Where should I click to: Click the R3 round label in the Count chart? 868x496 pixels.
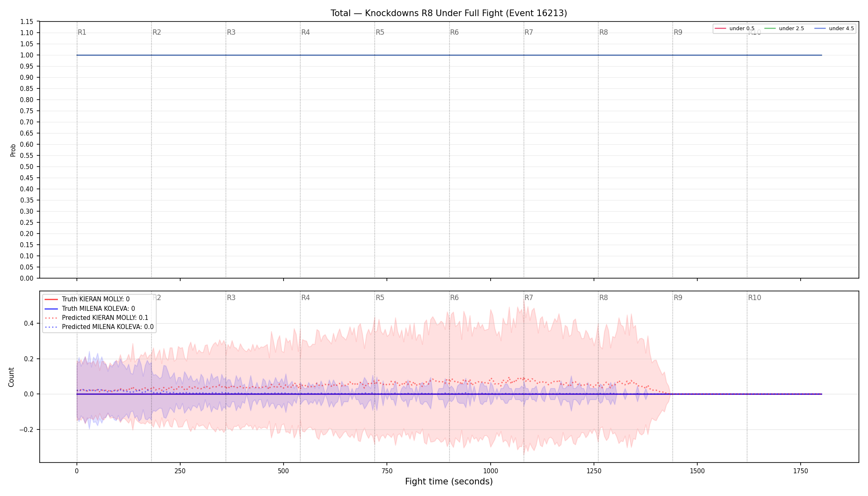click(231, 298)
